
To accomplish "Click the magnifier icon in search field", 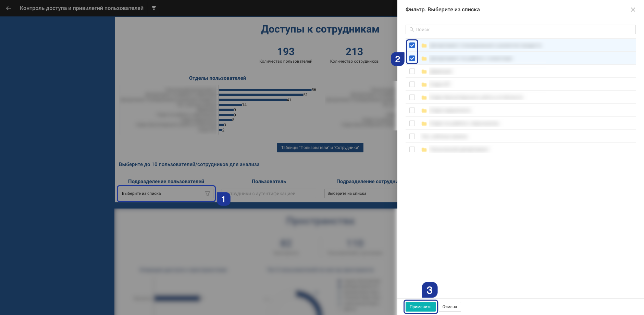I will 411,29.
